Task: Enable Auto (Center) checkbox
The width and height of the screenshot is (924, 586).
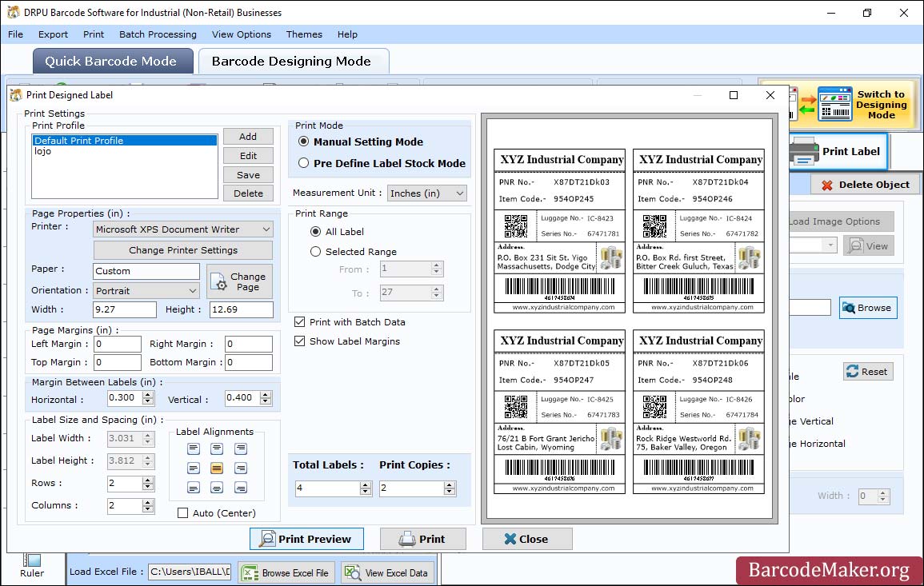Action: pos(182,513)
